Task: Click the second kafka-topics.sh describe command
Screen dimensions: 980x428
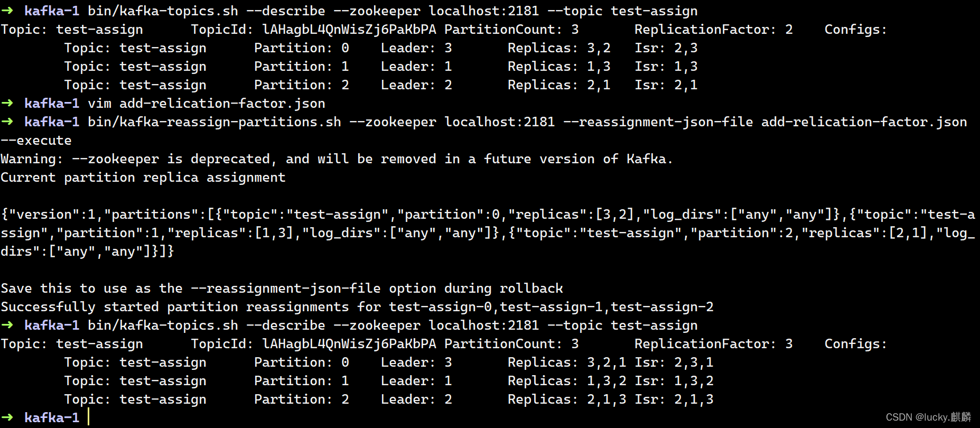Action: pos(393,325)
